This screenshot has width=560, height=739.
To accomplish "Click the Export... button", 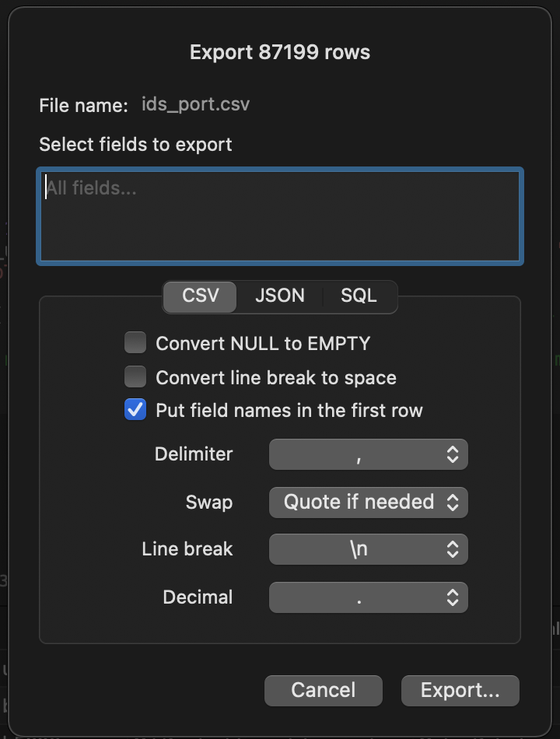I will point(460,690).
